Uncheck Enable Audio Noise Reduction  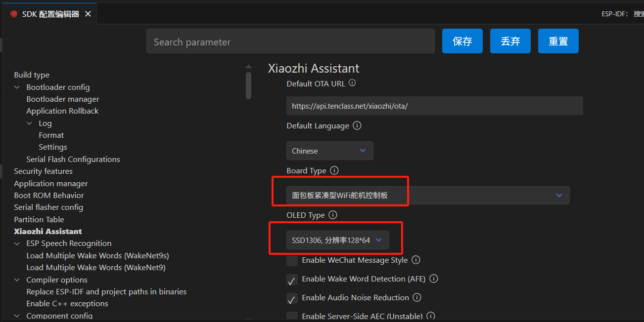point(292,298)
